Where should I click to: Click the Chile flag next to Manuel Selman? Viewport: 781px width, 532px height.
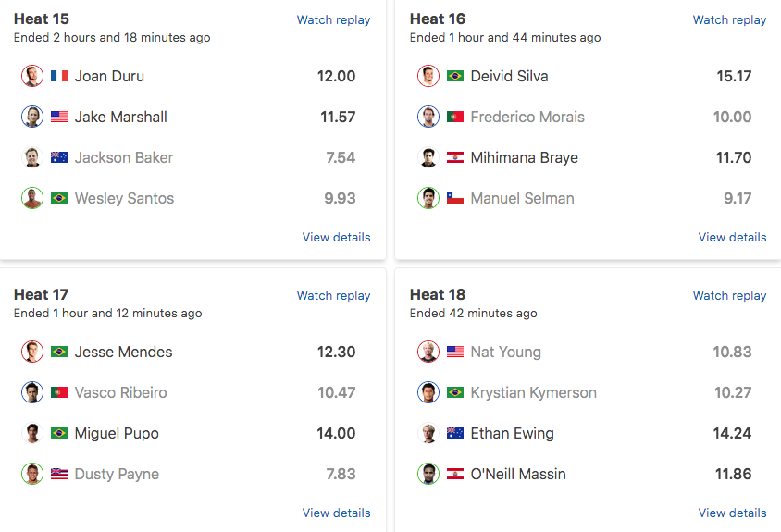(x=455, y=198)
